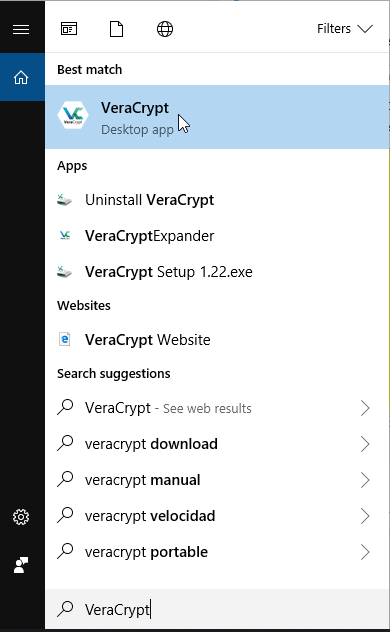Expand the Filters dropdown
The width and height of the screenshot is (390, 632).
[344, 29]
